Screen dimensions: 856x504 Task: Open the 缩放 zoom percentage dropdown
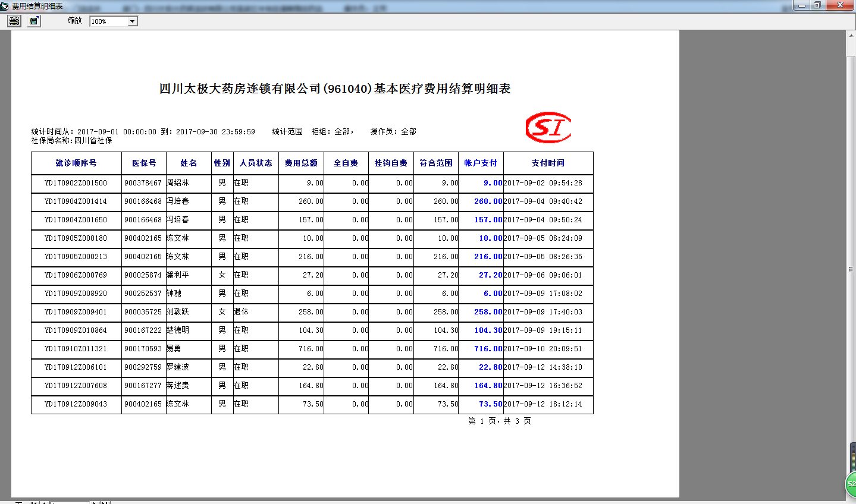[x=133, y=21]
